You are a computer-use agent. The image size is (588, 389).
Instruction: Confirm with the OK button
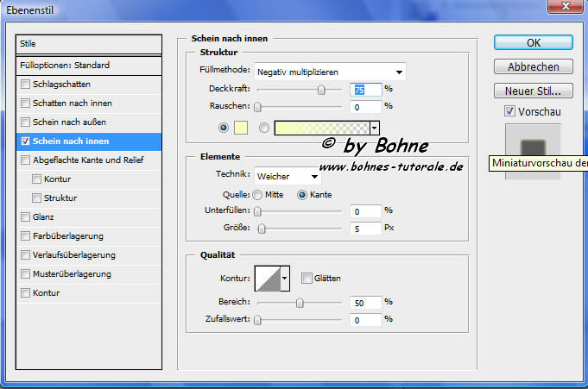tap(534, 42)
